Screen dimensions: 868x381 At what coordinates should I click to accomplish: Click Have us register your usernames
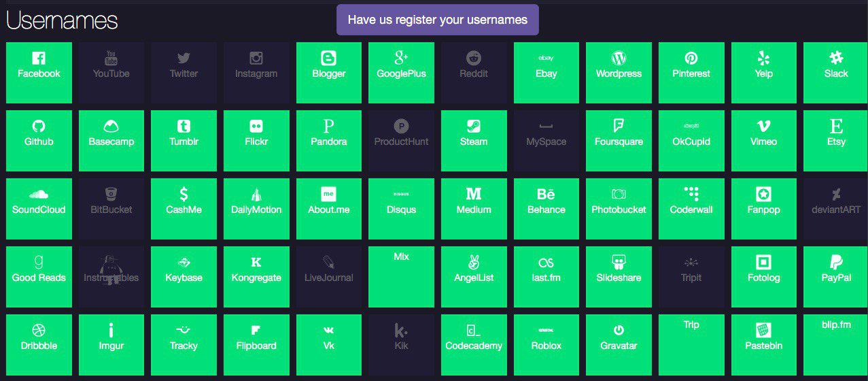point(438,20)
